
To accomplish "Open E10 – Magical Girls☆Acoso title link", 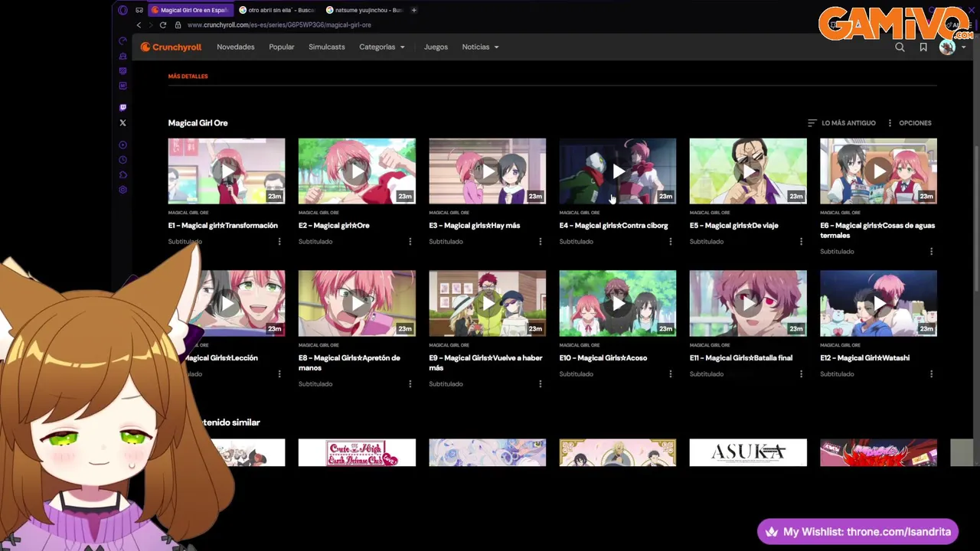I will [x=603, y=358].
